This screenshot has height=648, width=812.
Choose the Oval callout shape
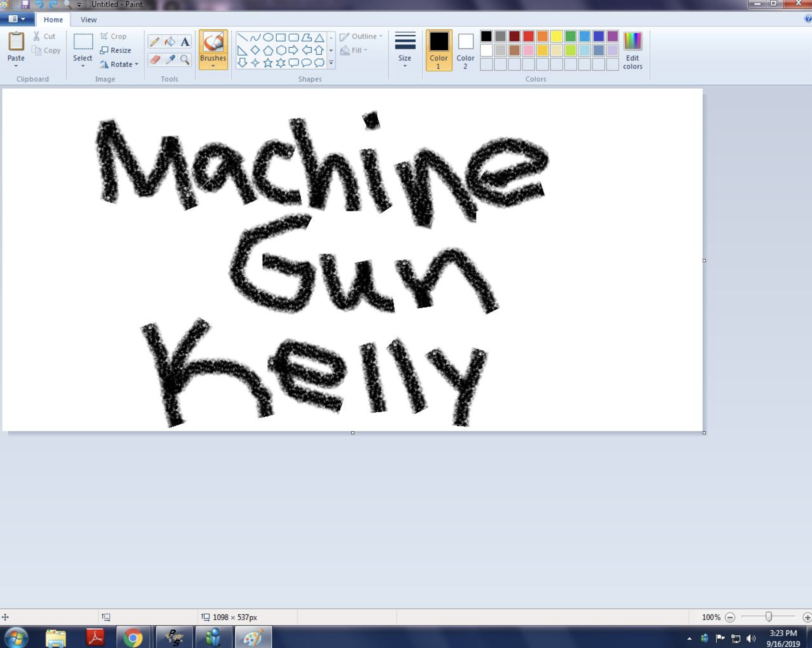tap(306, 63)
